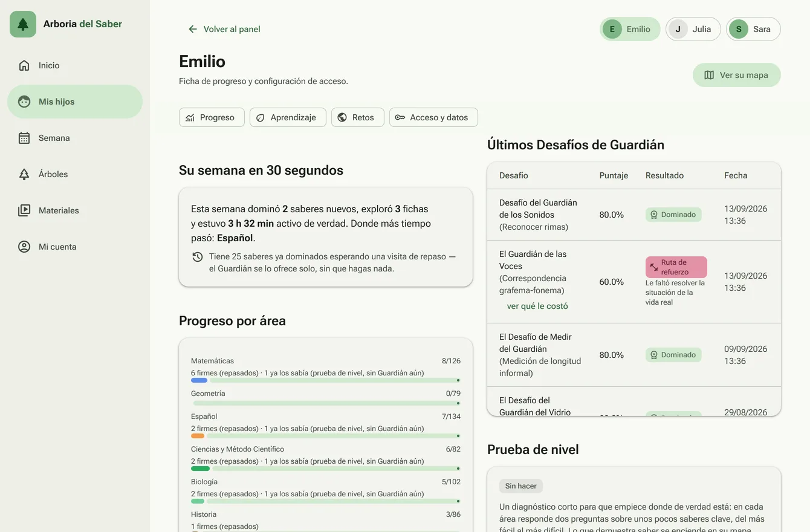This screenshot has width=810, height=532.
Task: Open the Acceso y datos tab
Action: 433,117
